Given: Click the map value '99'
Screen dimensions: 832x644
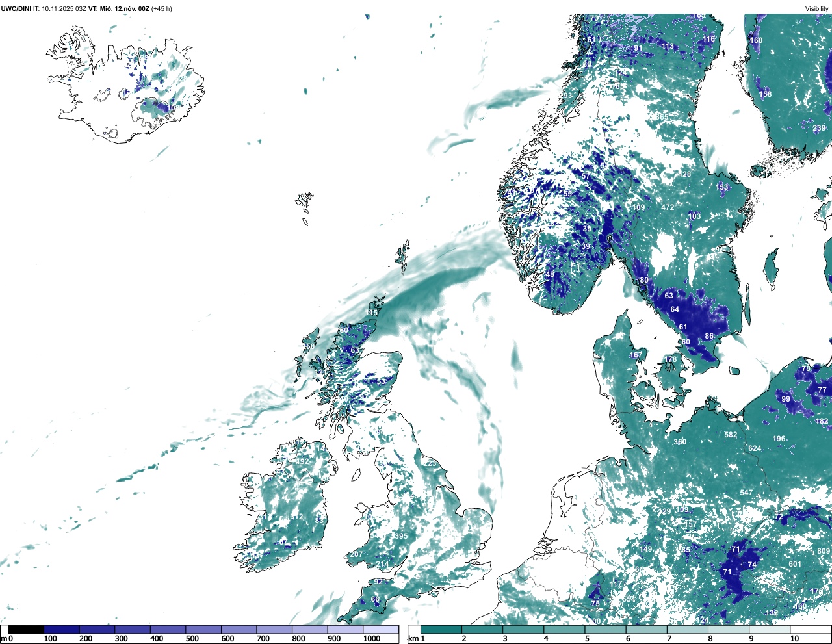Looking at the screenshot, I should (x=786, y=399).
